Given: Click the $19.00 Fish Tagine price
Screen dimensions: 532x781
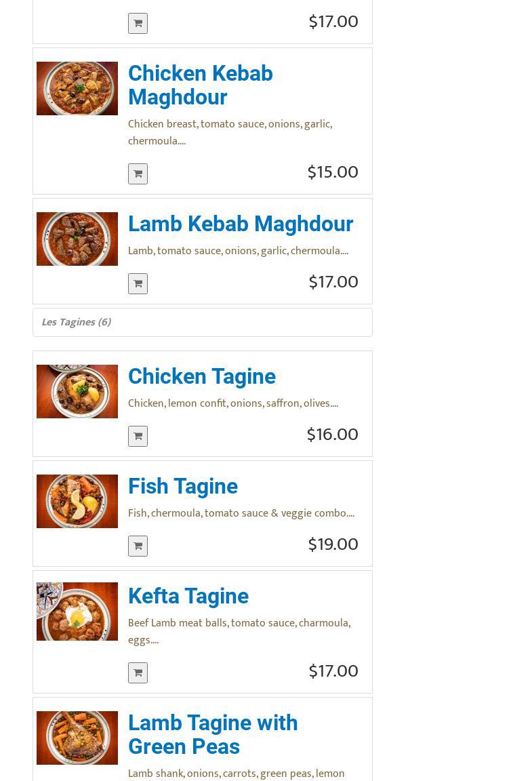Looking at the screenshot, I should 333,544.
